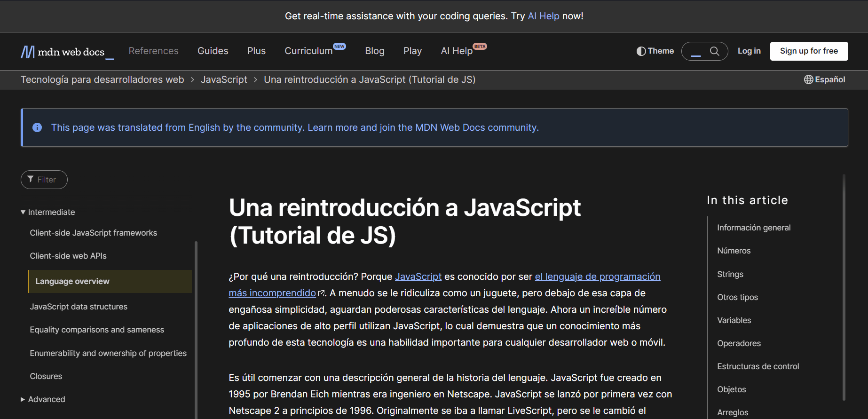Screen dimensions: 868x419
Task: Click the Sign up for free button
Action: coord(809,51)
